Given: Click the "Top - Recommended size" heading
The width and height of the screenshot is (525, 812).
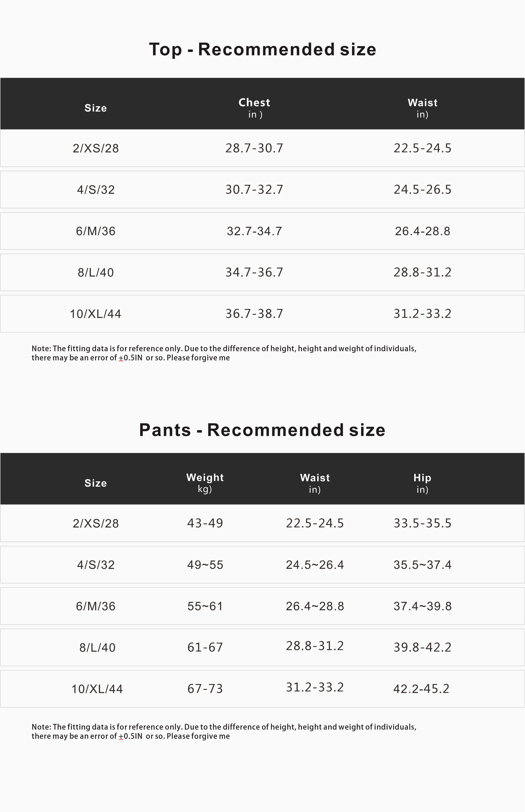Looking at the screenshot, I should (262, 49).
